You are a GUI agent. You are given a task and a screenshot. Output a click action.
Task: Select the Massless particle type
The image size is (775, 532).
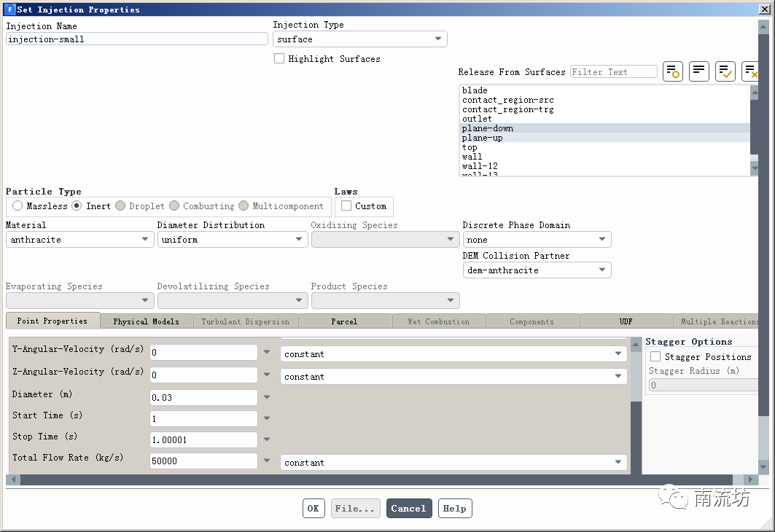[17, 206]
